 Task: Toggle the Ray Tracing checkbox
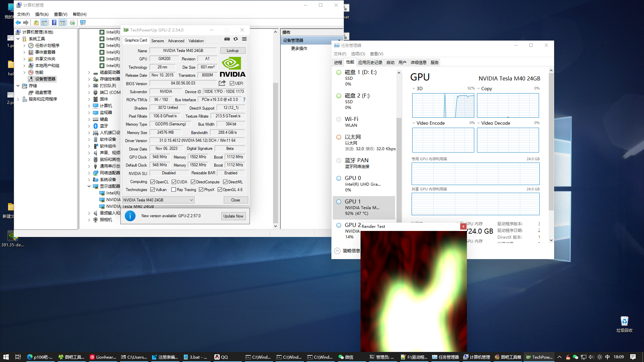coord(173,190)
